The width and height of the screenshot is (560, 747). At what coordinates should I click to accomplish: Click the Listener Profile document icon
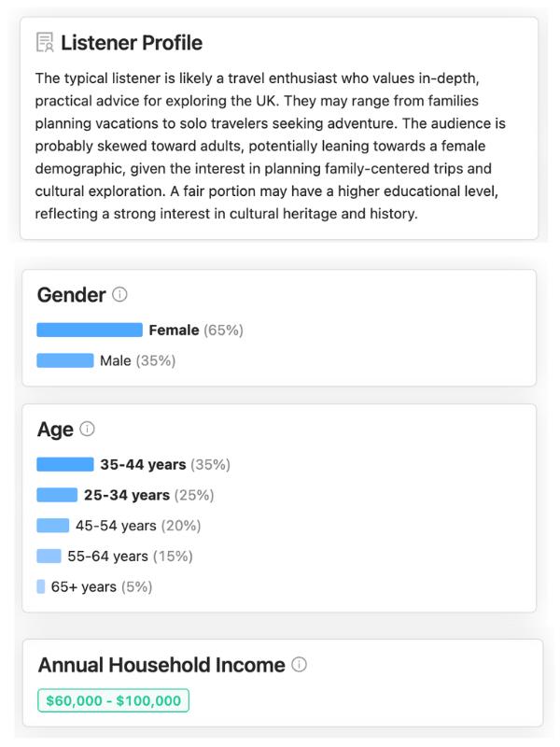pyautogui.click(x=44, y=43)
